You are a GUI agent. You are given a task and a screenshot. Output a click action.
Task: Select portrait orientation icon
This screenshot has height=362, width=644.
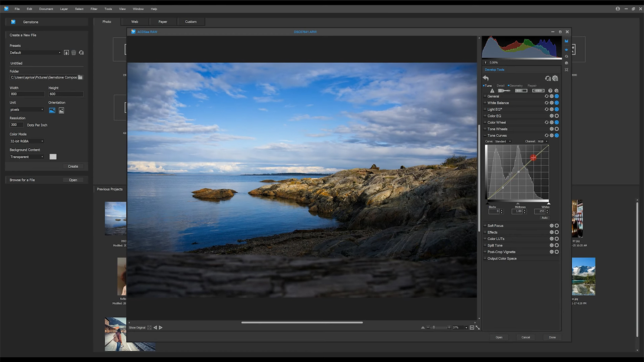61,110
